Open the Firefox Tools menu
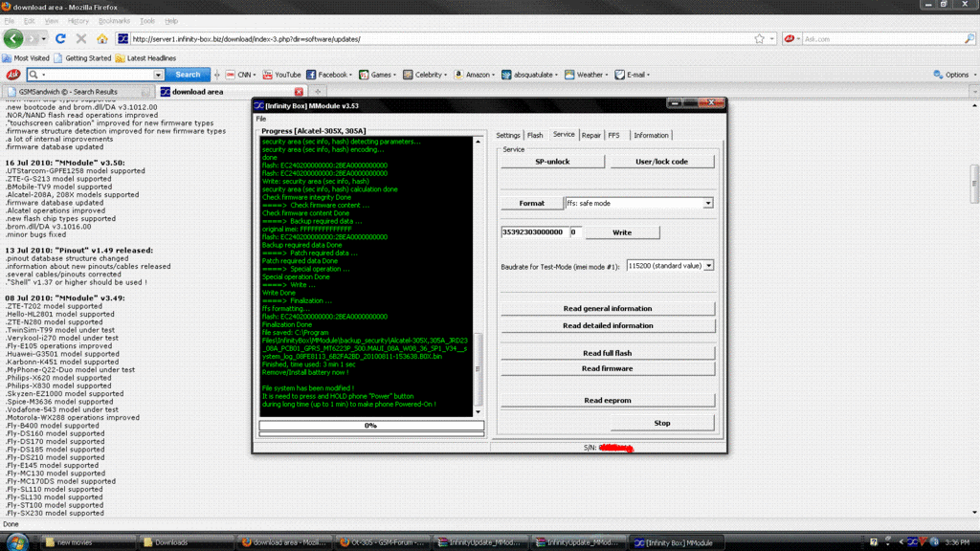 [146, 21]
